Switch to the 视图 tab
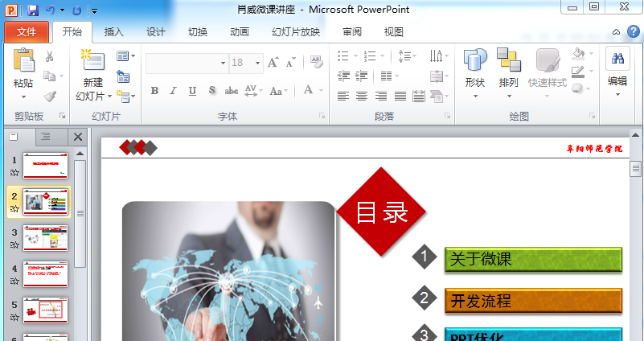The height and width of the screenshot is (341, 644). pyautogui.click(x=393, y=32)
